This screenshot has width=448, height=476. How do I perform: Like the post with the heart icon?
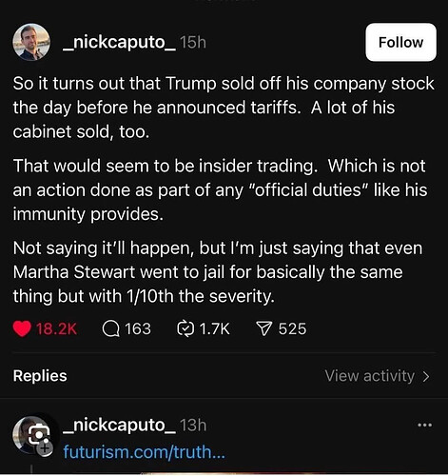(x=22, y=328)
